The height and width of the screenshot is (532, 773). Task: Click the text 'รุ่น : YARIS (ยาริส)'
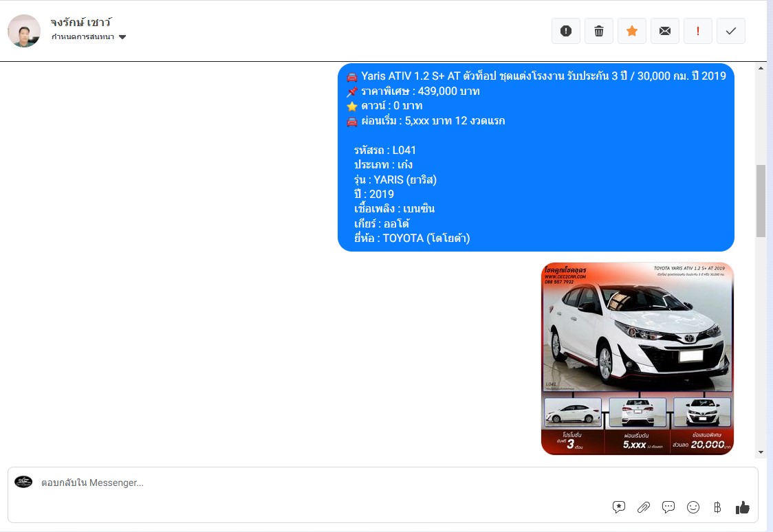coord(395,180)
